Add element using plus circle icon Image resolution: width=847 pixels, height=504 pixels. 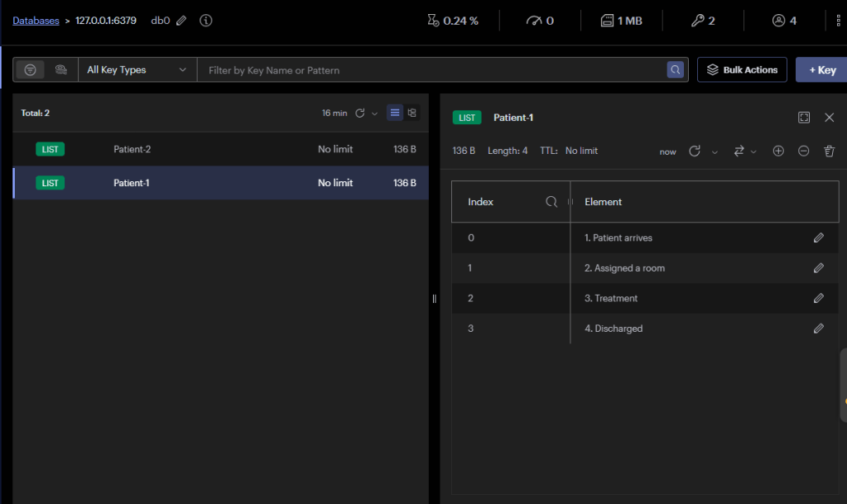point(778,151)
